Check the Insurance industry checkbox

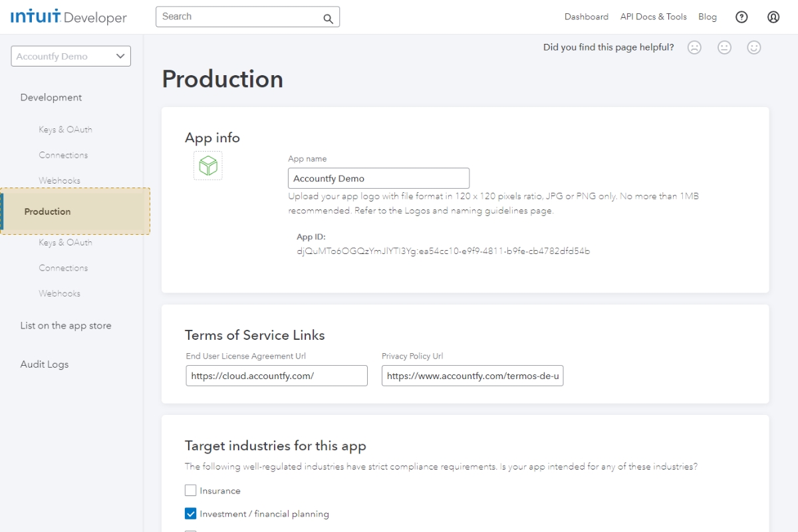pos(190,490)
